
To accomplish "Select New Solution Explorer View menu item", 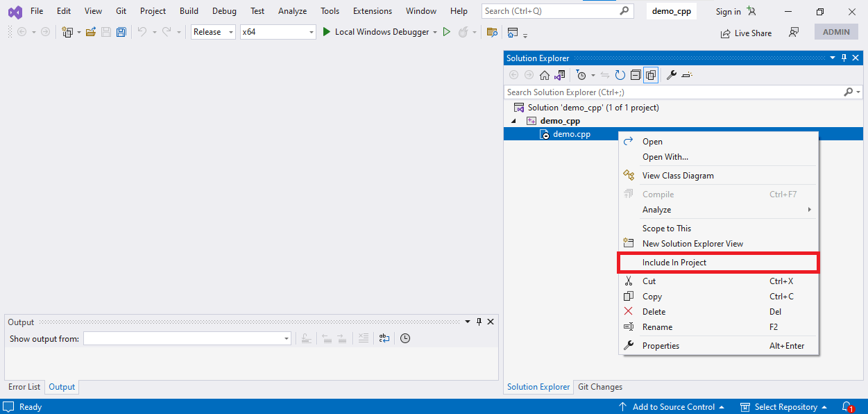I will (x=718, y=244).
